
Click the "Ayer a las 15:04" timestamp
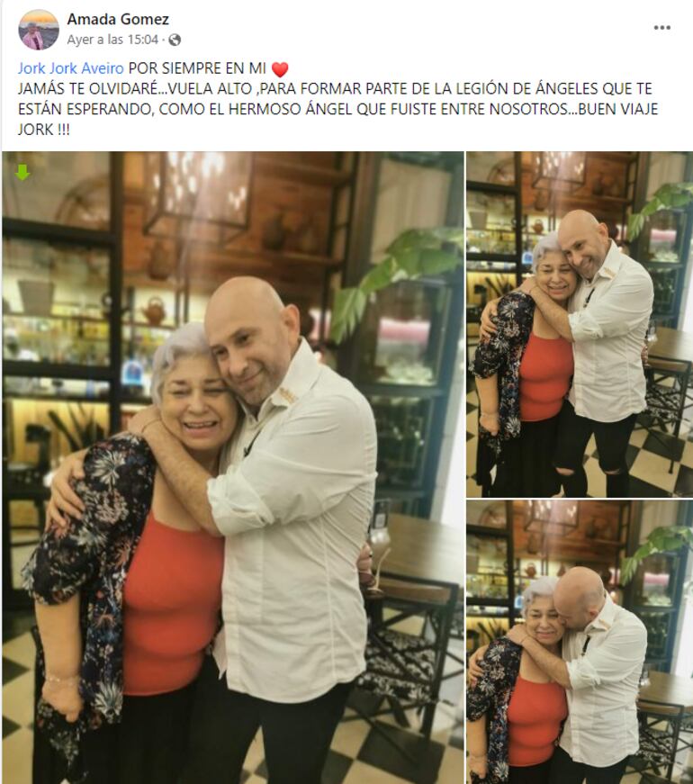pos(112,40)
